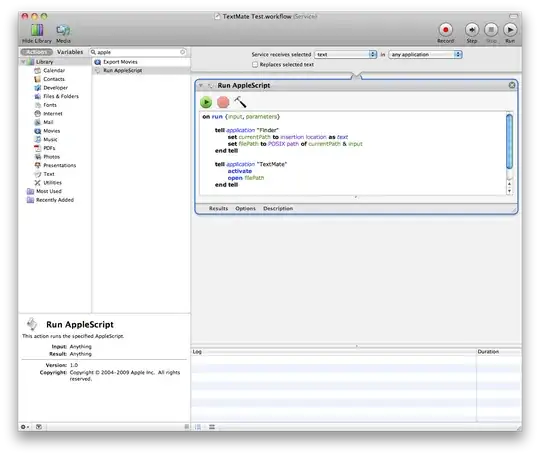Open the Results tab of the action
The image size is (540, 456).
coord(218,208)
